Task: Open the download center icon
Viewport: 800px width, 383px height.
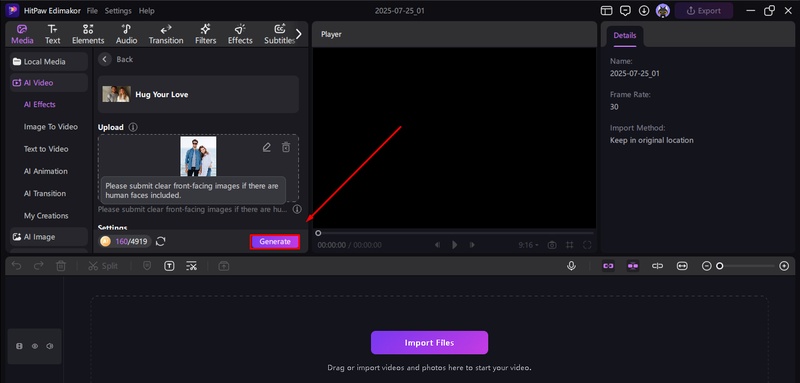Action: click(x=644, y=11)
